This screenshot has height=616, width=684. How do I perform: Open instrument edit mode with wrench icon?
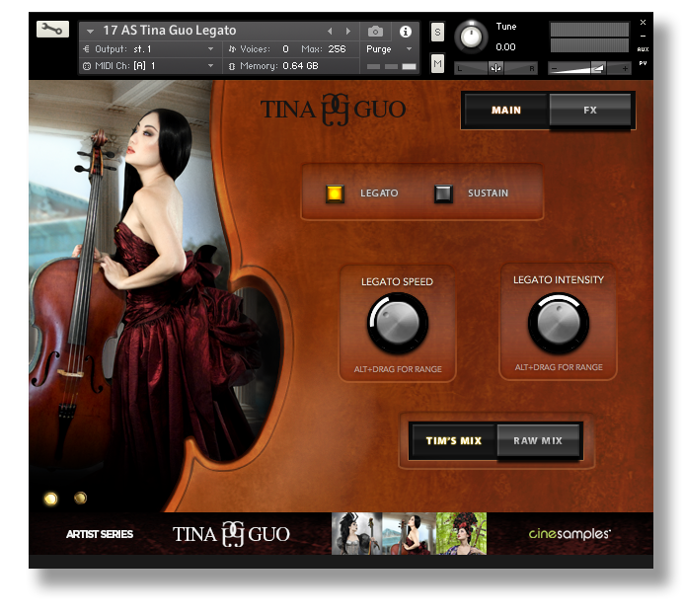(x=52, y=30)
